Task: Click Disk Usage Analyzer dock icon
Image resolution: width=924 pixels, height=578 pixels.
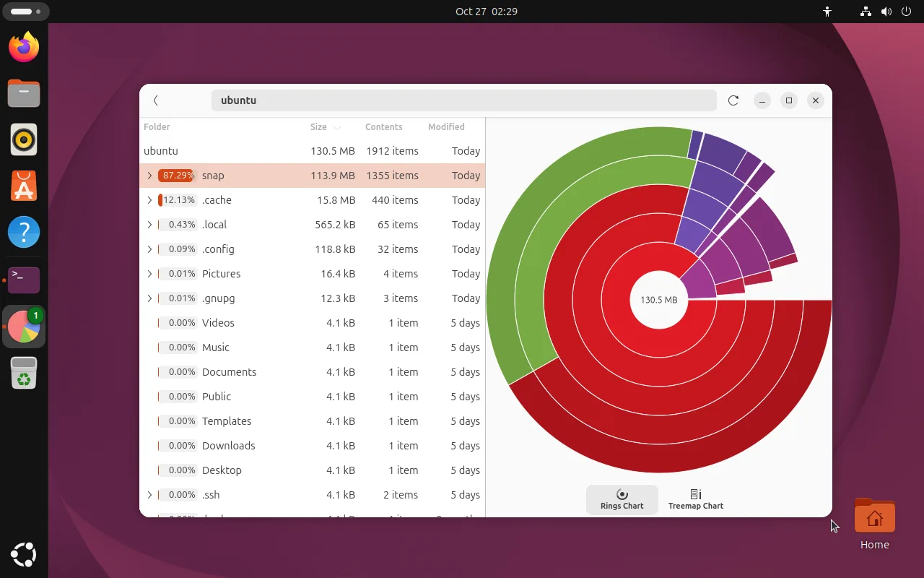Action: pos(24,327)
